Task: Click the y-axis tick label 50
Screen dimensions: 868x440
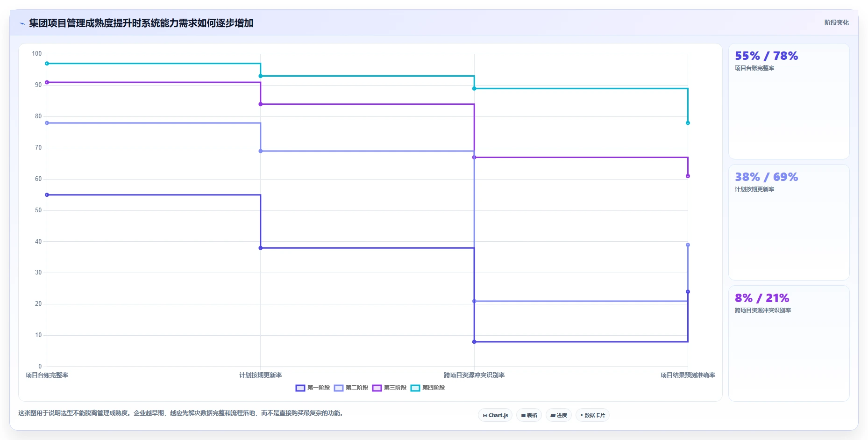Action: tap(38, 210)
